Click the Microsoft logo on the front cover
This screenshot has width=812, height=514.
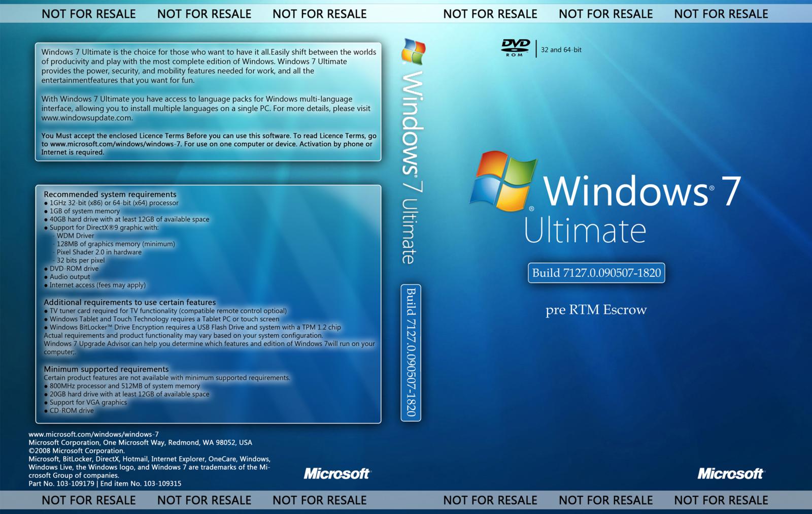click(730, 473)
